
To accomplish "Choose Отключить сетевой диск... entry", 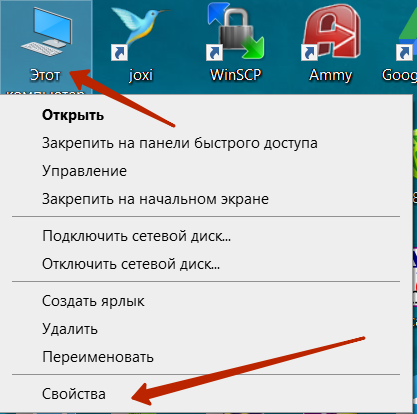I will coord(131,264).
